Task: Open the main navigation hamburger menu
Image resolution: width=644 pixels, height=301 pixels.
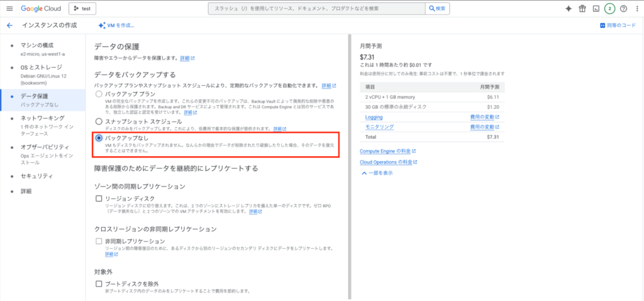Action: point(9,9)
